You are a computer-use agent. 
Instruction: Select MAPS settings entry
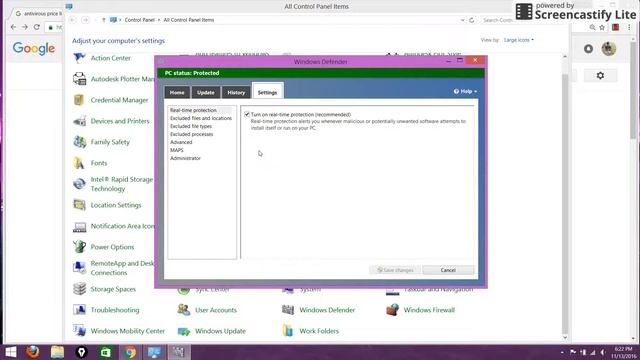point(177,150)
